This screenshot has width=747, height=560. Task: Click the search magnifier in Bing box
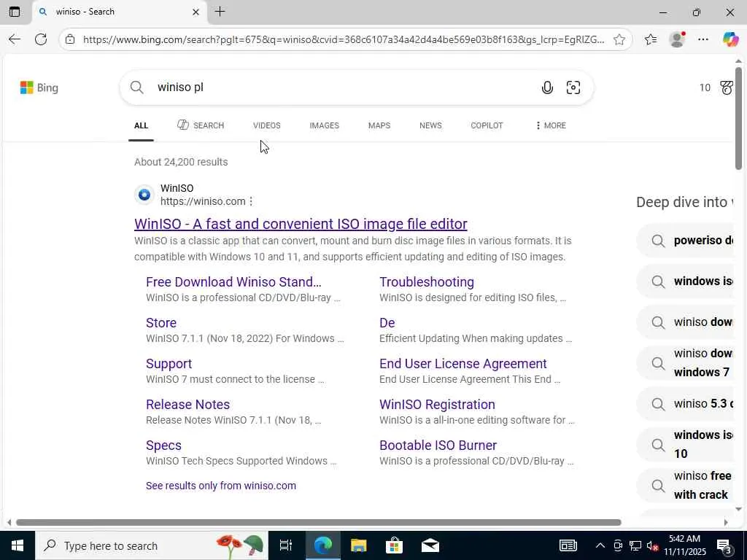[136, 87]
